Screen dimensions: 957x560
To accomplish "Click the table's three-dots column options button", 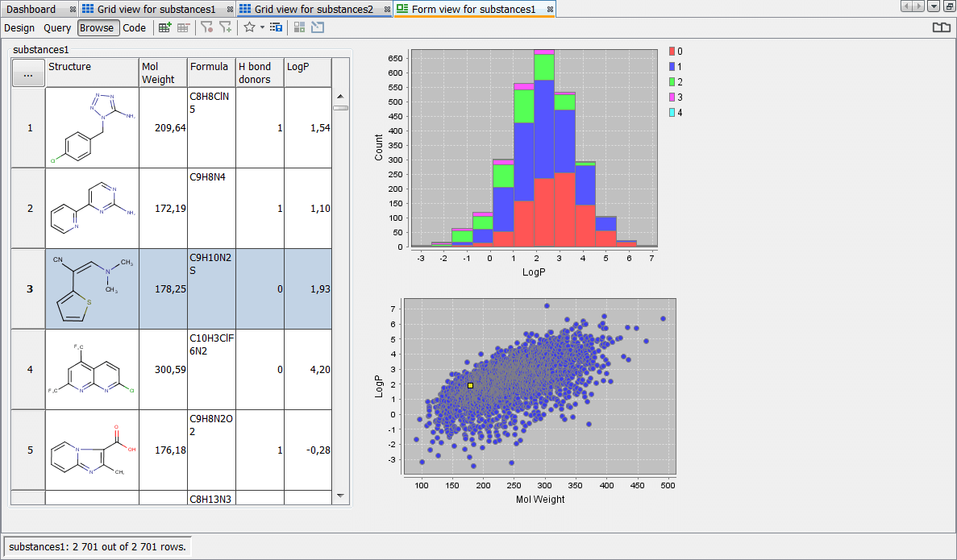I will coord(28,74).
